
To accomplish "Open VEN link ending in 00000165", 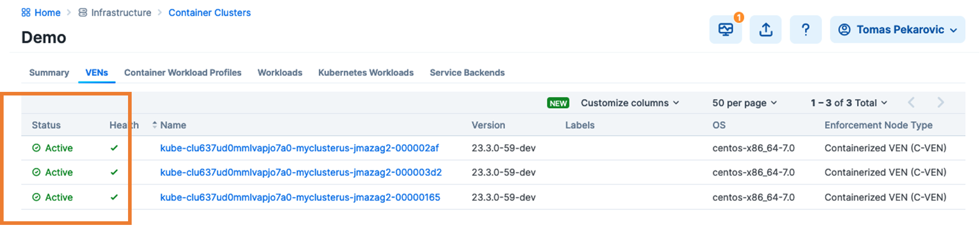I will [x=300, y=197].
